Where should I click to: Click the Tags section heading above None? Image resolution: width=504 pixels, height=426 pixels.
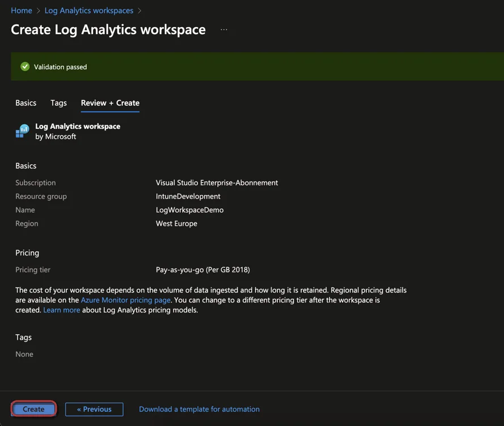23,338
